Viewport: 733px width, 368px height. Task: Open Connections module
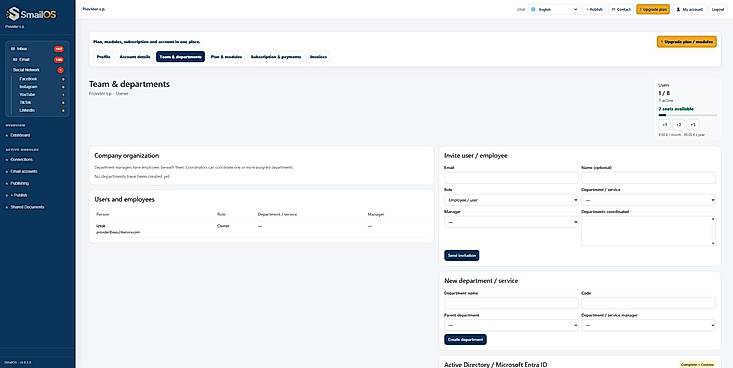pyautogui.click(x=22, y=159)
